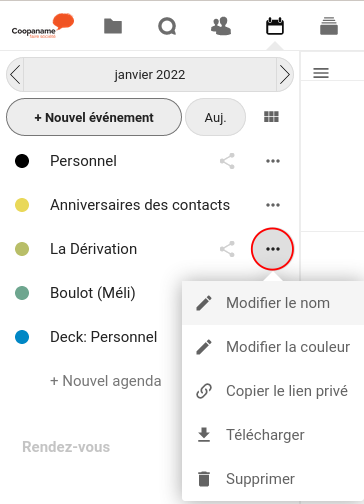
Task: Toggle the Personnel calendar black dot
Action: pyautogui.click(x=22, y=161)
